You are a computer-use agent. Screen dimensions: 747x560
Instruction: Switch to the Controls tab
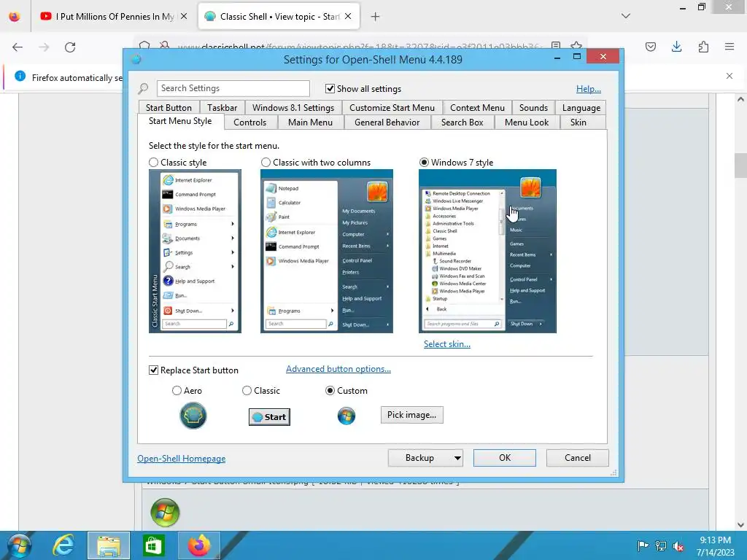250,122
